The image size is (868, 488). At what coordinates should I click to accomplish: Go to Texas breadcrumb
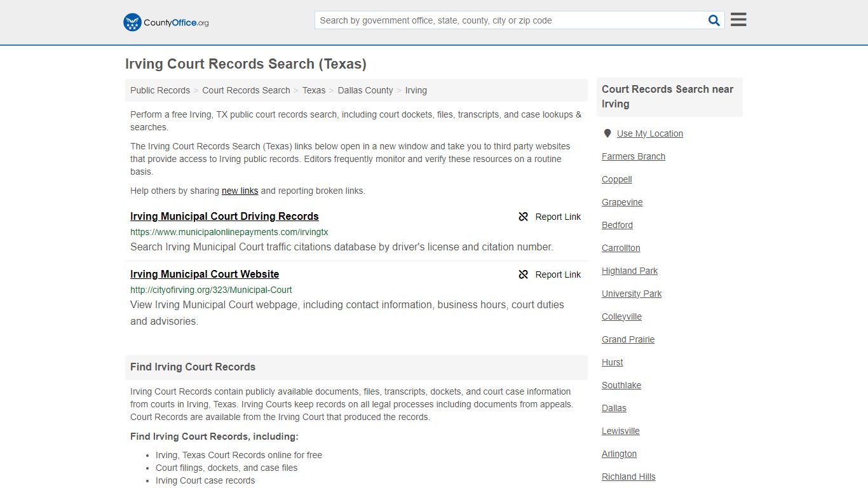click(314, 90)
